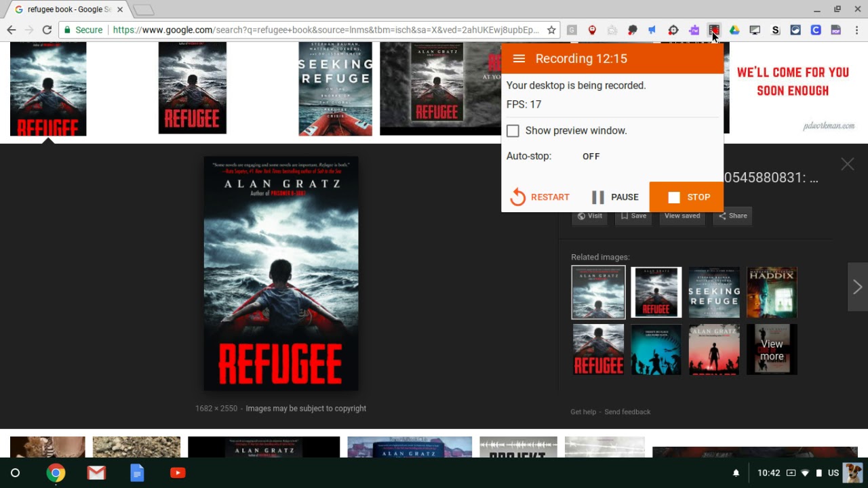Open the red map pin extension
This screenshot has height=488, width=868.
pyautogui.click(x=592, y=30)
